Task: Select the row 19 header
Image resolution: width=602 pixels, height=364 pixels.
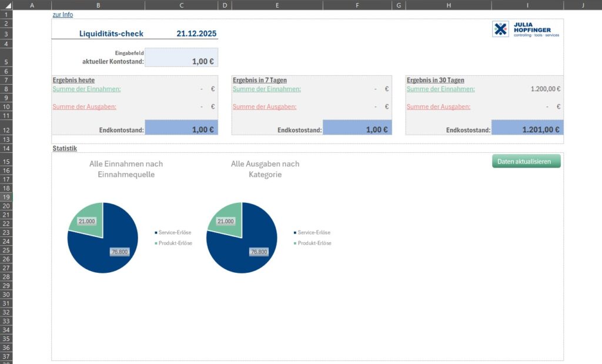Action: point(6,197)
